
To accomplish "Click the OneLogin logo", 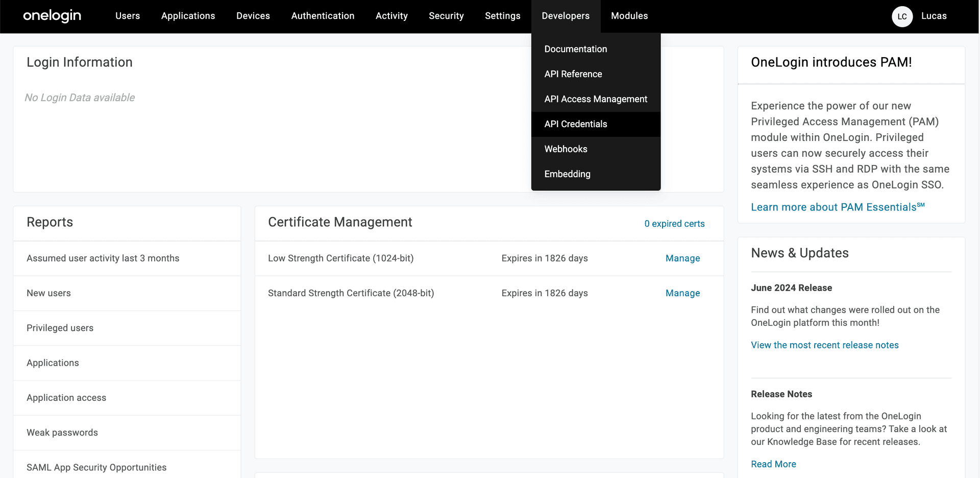I will (52, 16).
